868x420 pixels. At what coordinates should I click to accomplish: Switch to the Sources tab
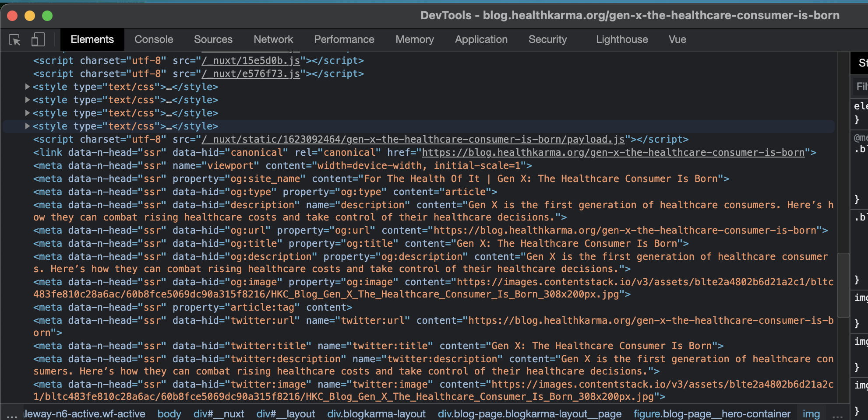coord(213,39)
